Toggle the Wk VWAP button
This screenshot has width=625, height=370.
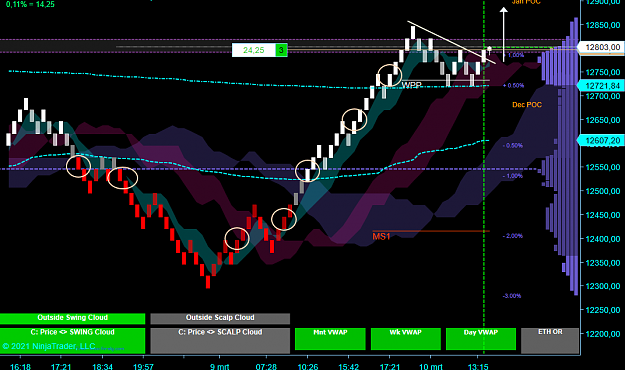click(406, 339)
